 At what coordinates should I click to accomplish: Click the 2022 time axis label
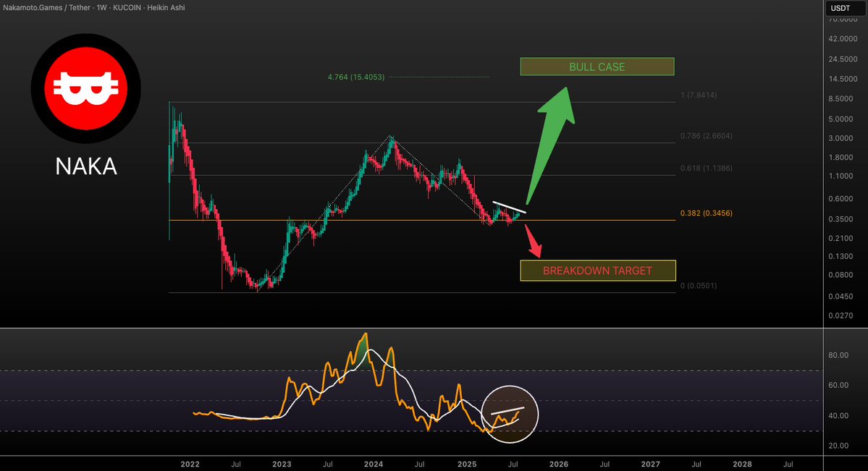pos(190,464)
